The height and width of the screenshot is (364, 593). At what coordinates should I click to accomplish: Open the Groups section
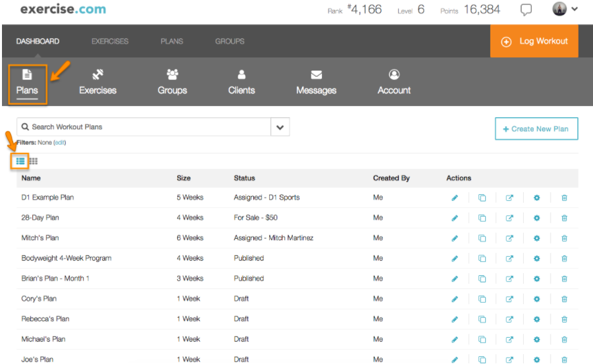[172, 82]
